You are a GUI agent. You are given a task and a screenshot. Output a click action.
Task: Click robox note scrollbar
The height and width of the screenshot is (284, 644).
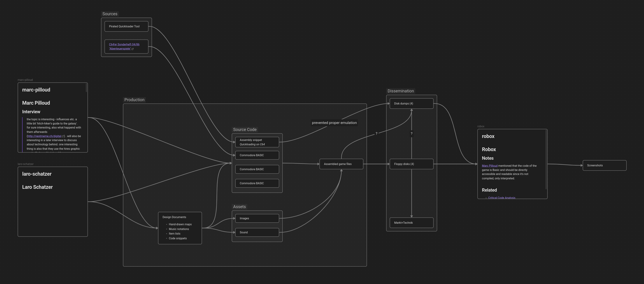point(546,159)
